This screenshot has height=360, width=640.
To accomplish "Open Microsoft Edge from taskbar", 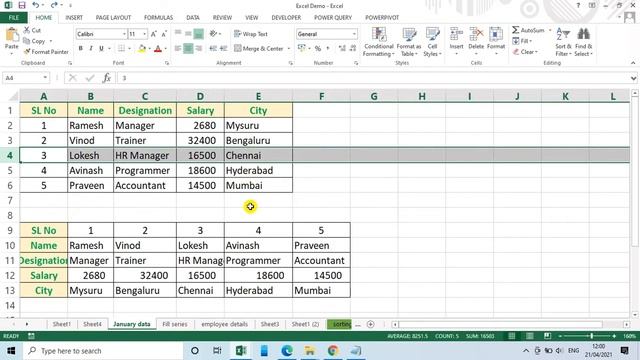I will pyautogui.click(x=287, y=351).
